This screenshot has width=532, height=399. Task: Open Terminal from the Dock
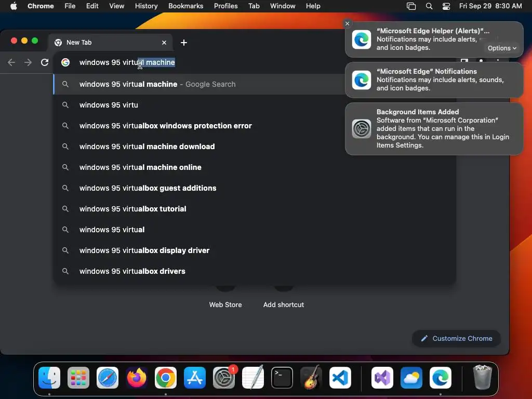click(282, 378)
